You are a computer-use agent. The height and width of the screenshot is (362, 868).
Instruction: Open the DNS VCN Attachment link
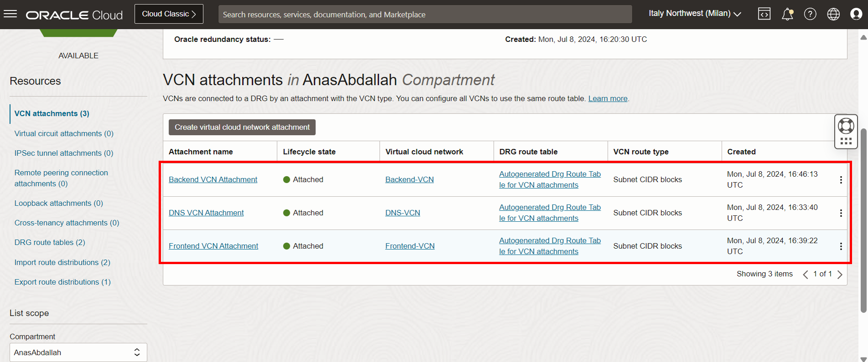click(206, 213)
